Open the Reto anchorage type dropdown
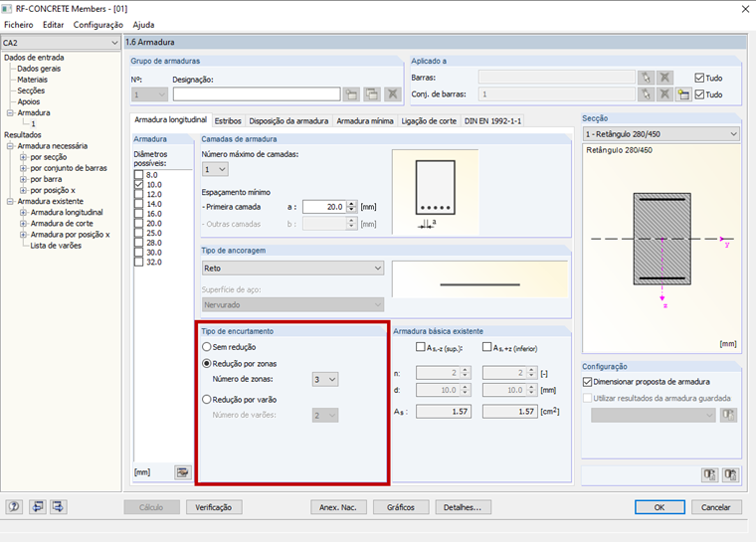The width and height of the screenshot is (756, 542). coord(292,269)
